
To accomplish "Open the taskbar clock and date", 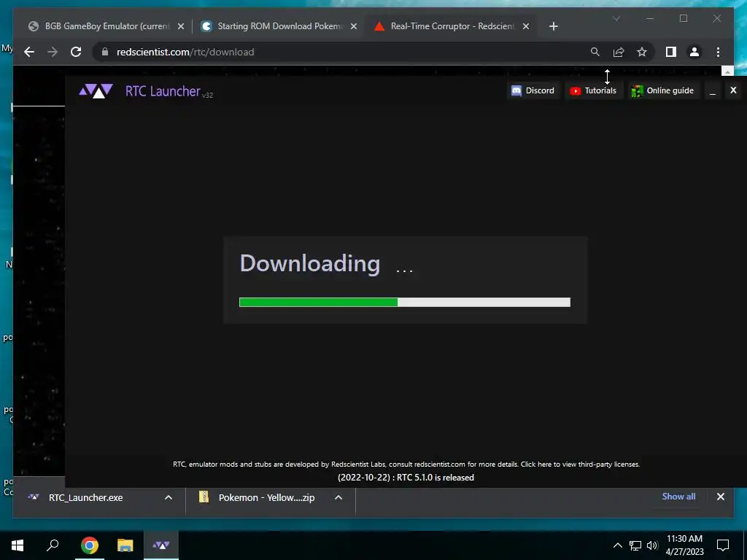I will tap(684, 545).
